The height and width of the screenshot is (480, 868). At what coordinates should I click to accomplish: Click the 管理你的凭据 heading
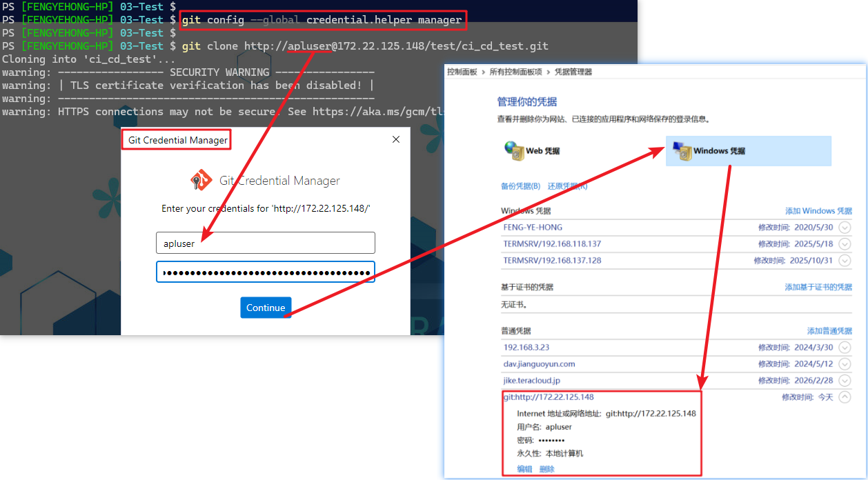click(527, 102)
